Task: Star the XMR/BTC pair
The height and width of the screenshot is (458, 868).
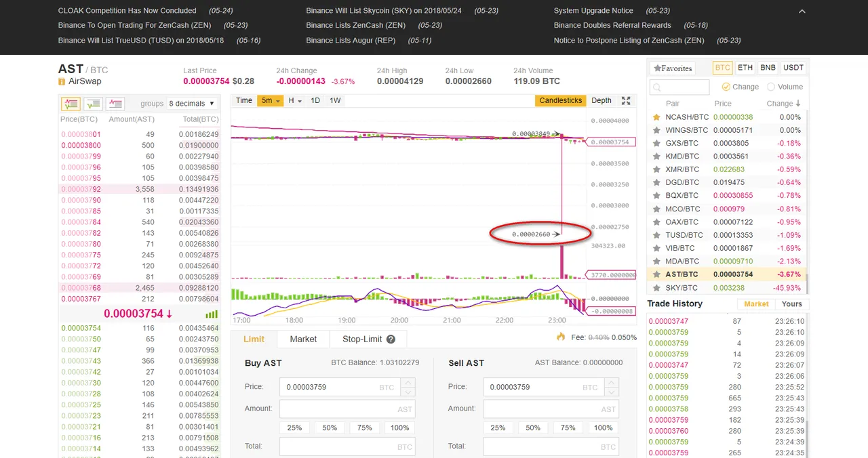Action: 656,169
